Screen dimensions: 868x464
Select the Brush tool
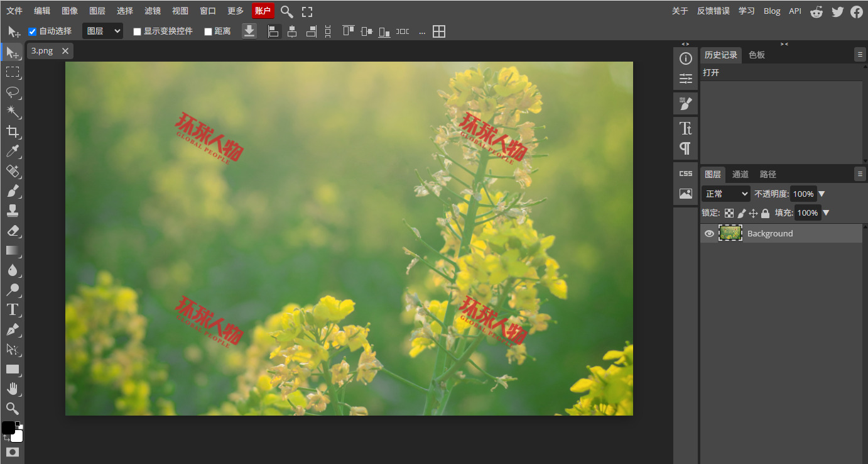[x=13, y=191]
